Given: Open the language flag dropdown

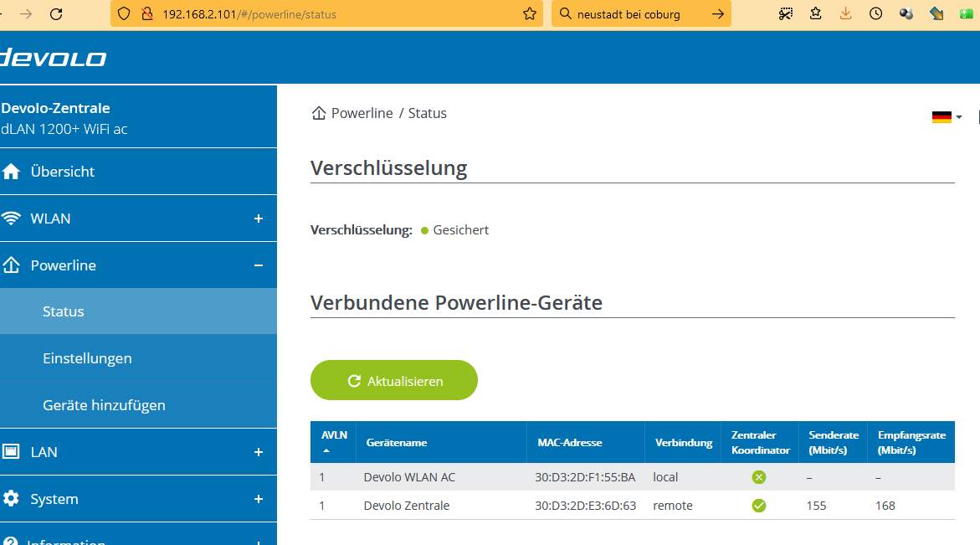Looking at the screenshot, I should click(x=947, y=117).
